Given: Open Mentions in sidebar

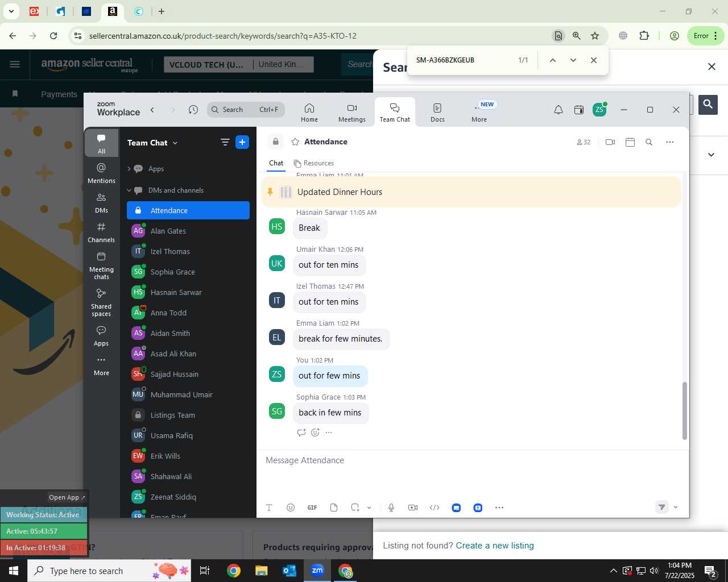Looking at the screenshot, I should [101, 173].
